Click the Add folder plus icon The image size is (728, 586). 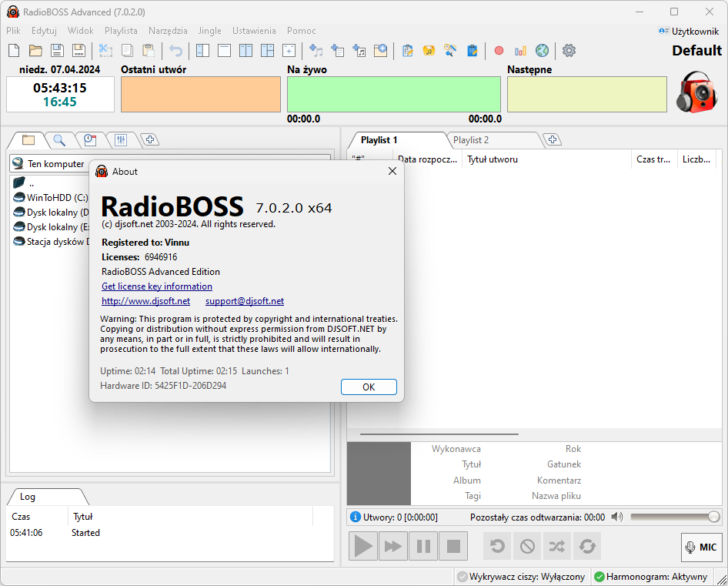(380, 50)
